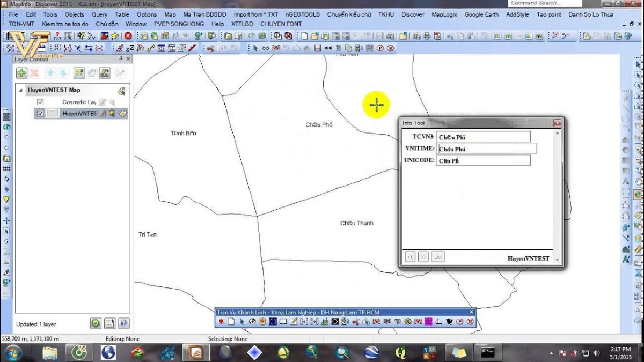Viewport: 644px width, 362px height.
Task: Click the magenta square icon in the floating toolbar
Action: point(428,321)
